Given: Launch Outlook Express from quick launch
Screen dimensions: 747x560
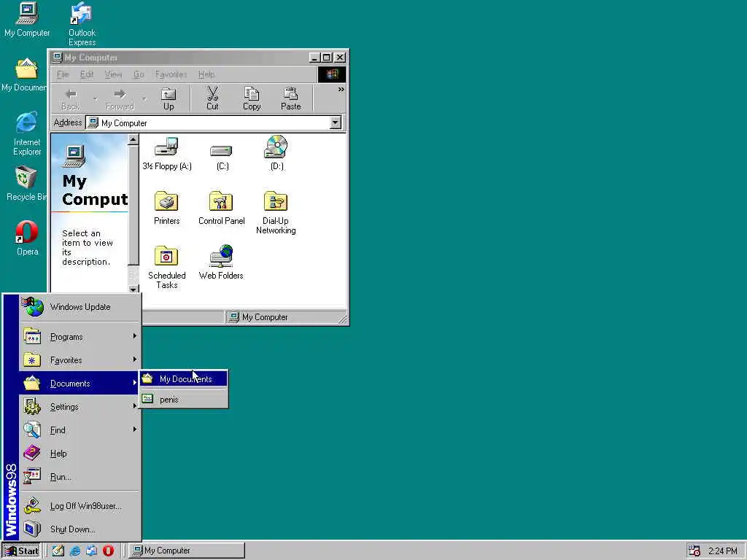Looking at the screenshot, I should [91, 551].
